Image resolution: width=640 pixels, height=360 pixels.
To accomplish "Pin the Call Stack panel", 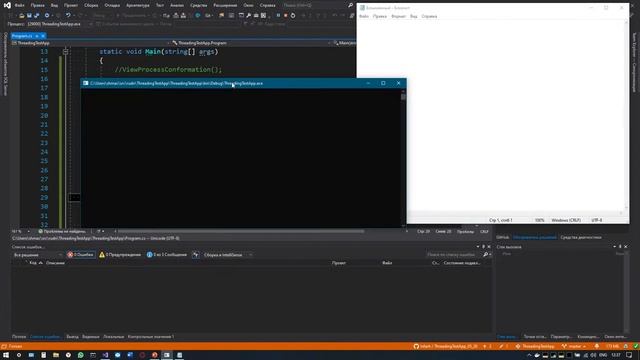I will (620, 247).
